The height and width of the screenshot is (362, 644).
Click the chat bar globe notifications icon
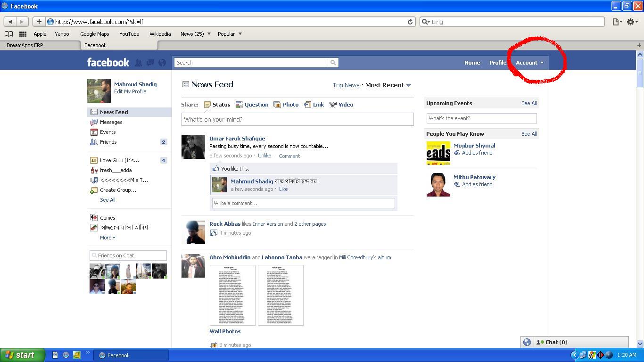click(527, 342)
